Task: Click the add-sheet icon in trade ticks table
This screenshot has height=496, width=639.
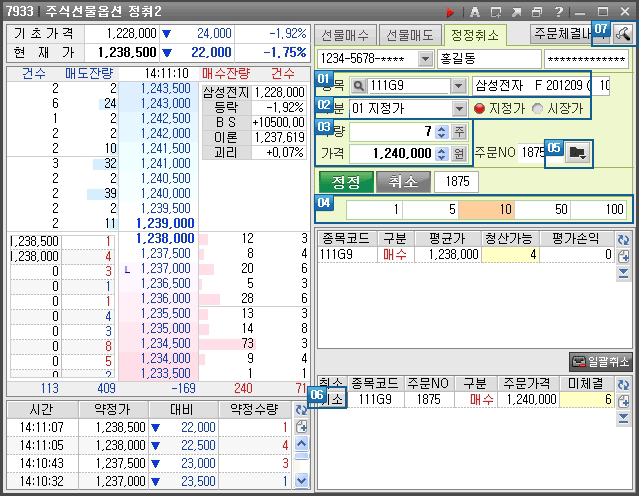Action: 301,427
